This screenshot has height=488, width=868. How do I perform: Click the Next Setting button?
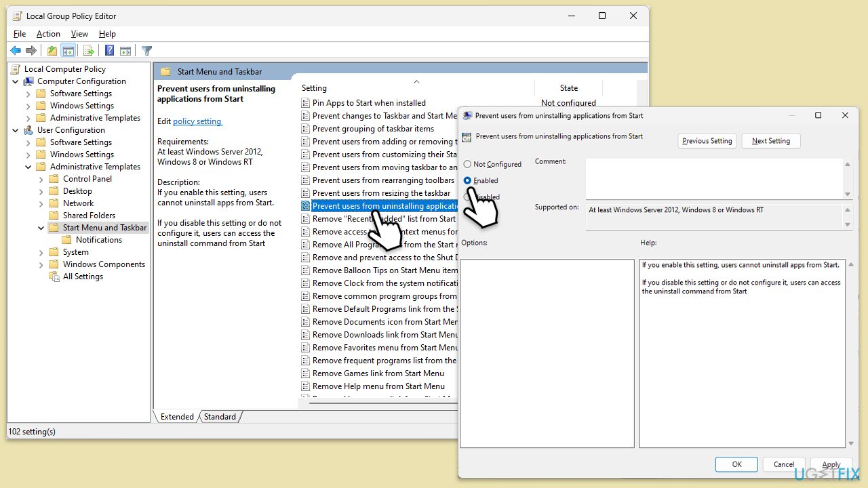(x=771, y=141)
